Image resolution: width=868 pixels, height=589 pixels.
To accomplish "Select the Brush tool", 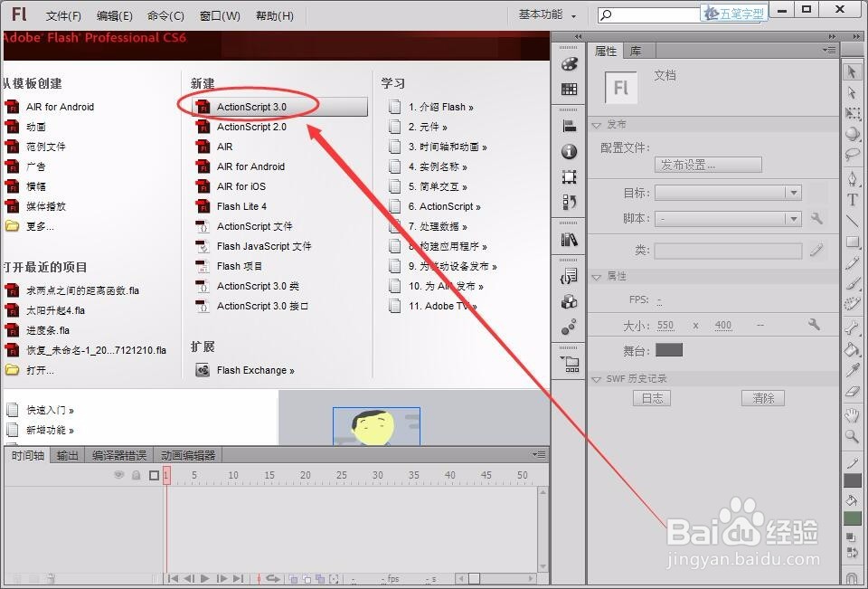I will [x=852, y=284].
